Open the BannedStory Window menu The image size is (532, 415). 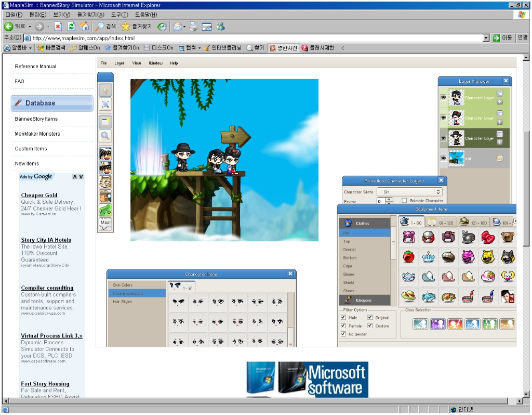click(155, 63)
